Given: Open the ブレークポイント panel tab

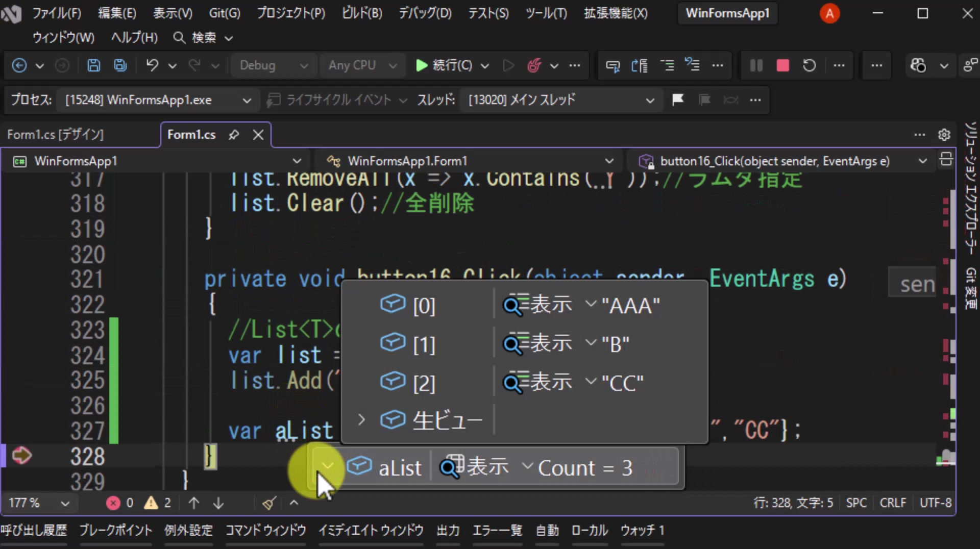Looking at the screenshot, I should click(115, 531).
